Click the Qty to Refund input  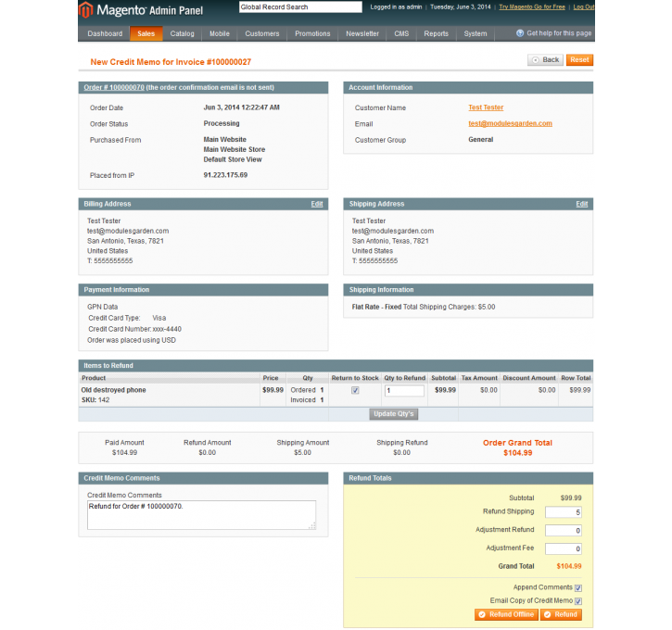click(404, 391)
